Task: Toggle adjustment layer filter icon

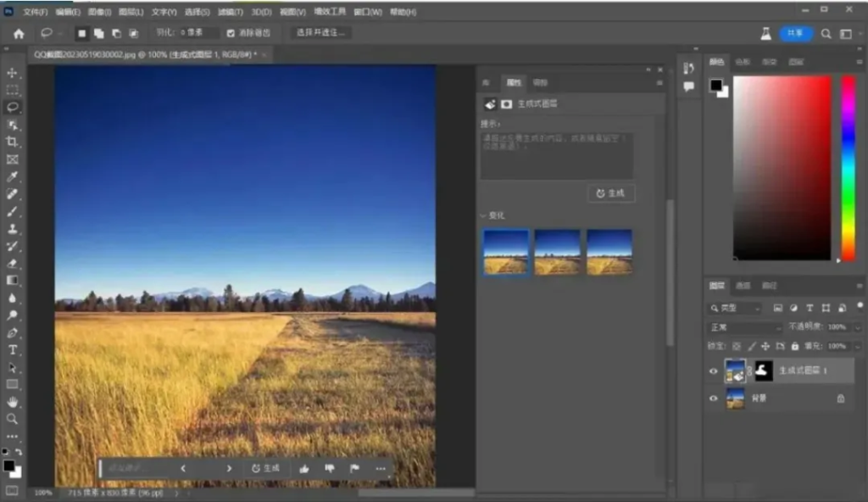Action: point(793,308)
